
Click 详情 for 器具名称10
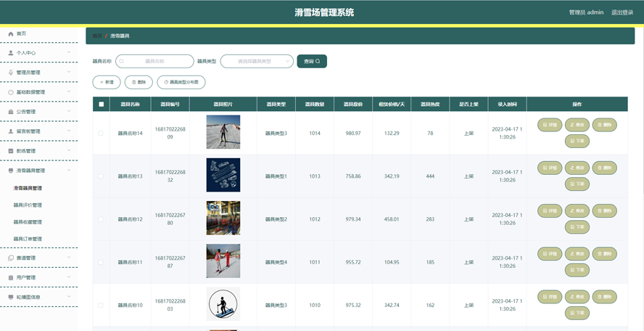point(550,297)
